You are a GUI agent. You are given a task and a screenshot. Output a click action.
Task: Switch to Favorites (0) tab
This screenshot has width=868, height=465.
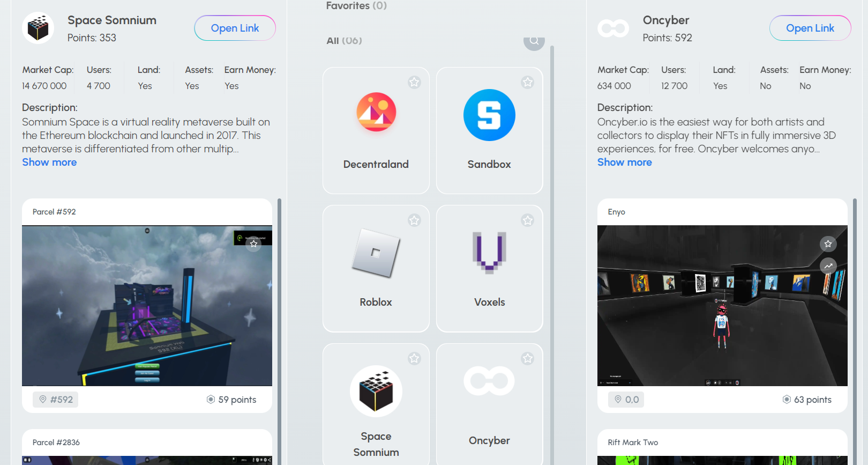[356, 6]
